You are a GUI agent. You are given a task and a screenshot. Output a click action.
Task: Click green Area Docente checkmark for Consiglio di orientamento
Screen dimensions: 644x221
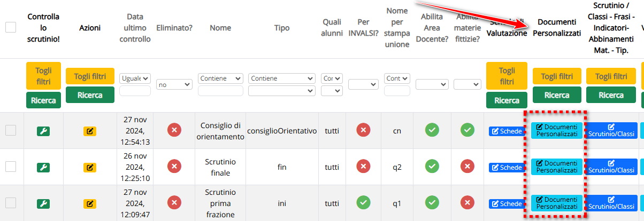[x=432, y=130]
